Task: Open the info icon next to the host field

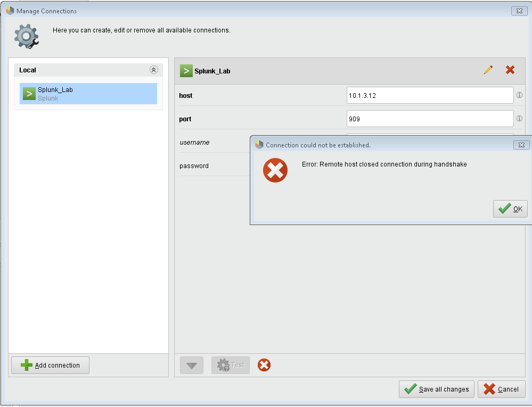Action: pyautogui.click(x=519, y=95)
